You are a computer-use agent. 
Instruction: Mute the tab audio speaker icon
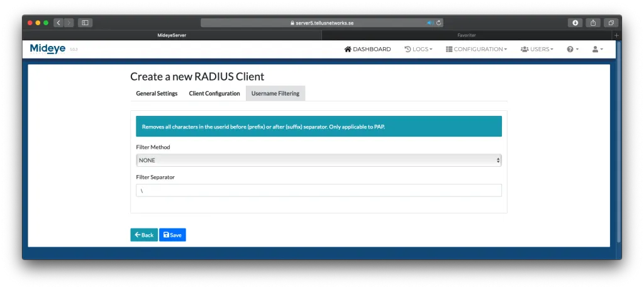[430, 23]
